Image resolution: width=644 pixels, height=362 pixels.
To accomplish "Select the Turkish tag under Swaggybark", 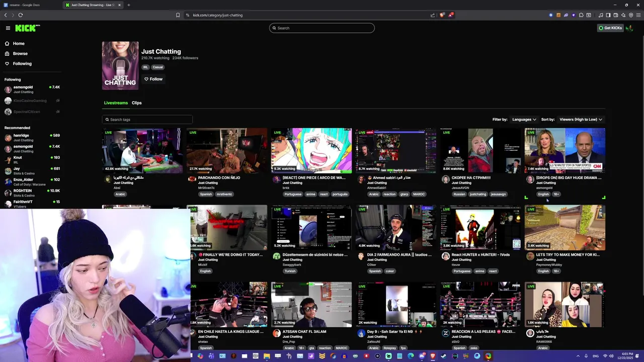I will tap(290, 271).
